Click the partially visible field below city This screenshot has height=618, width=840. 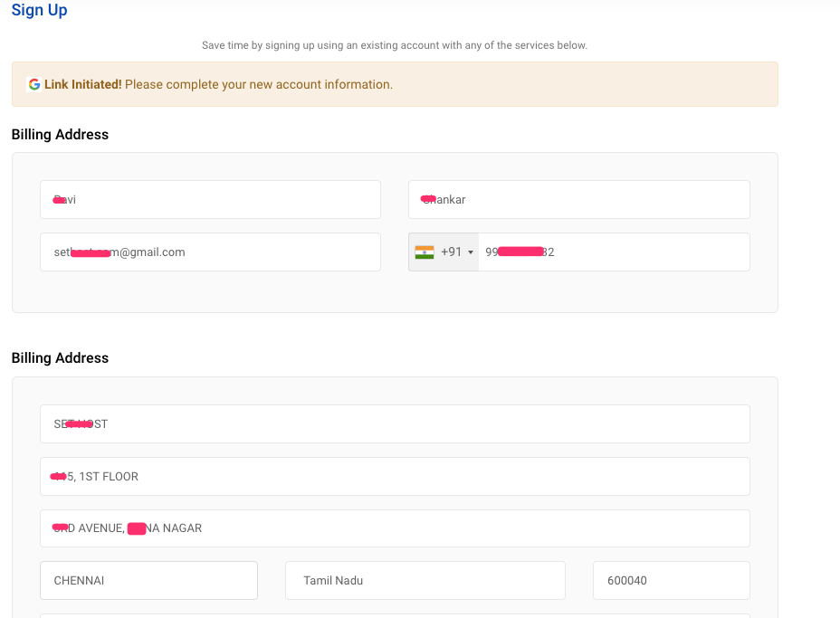click(x=395, y=615)
